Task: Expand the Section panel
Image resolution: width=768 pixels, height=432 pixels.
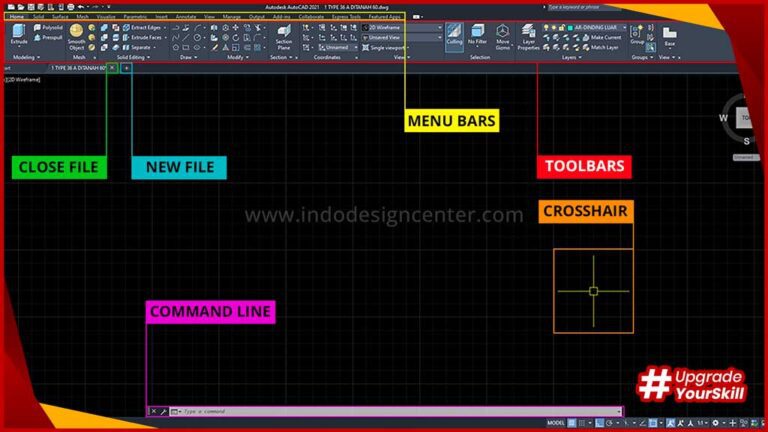Action: (x=281, y=57)
